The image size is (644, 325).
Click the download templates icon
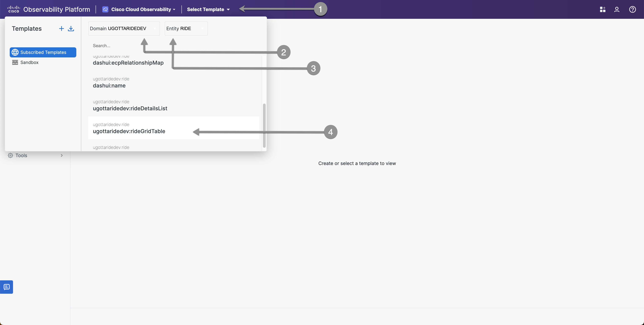71,29
